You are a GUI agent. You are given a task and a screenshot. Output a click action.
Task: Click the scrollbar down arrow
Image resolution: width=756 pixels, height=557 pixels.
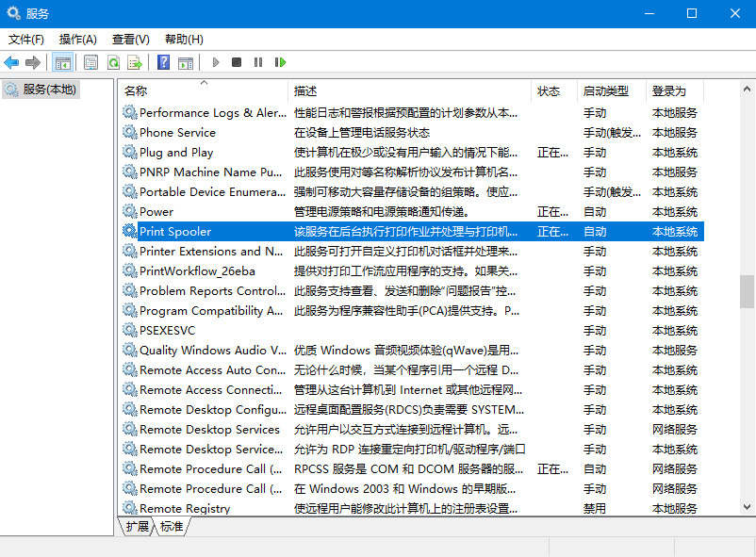(747, 507)
